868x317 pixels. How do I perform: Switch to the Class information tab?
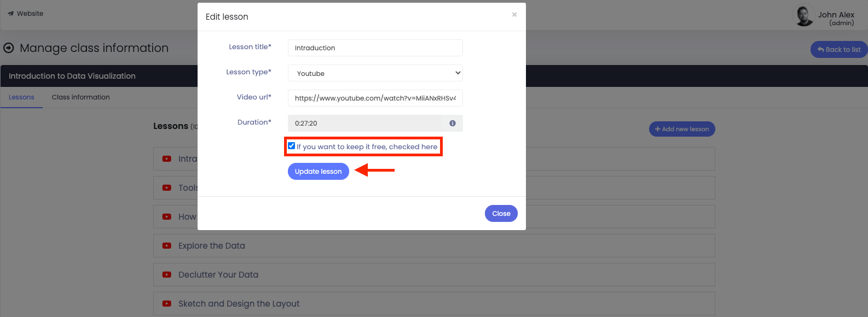(x=81, y=97)
